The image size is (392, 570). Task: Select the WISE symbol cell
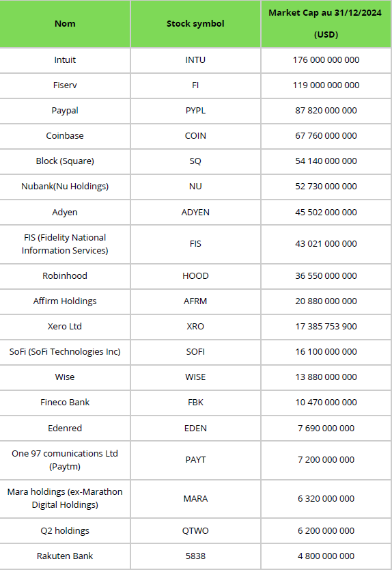coord(195,377)
